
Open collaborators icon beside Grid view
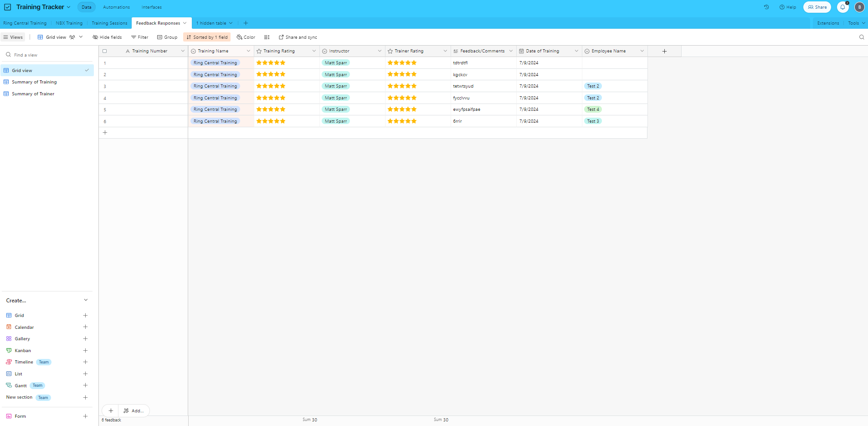72,37
